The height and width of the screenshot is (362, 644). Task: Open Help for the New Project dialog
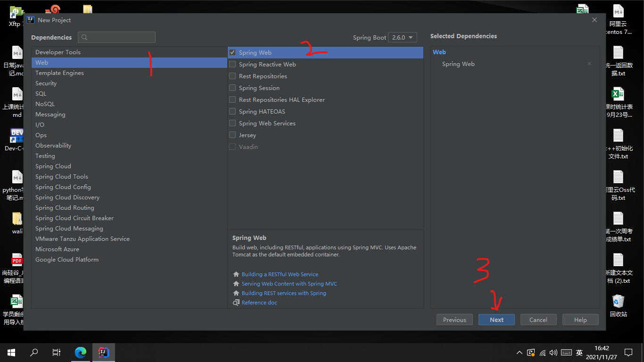click(x=580, y=320)
